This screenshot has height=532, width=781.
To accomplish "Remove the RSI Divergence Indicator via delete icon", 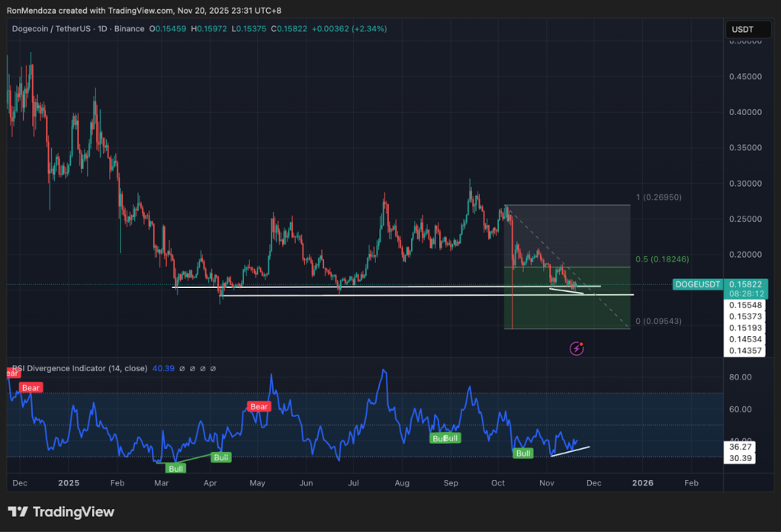I will [x=202, y=368].
